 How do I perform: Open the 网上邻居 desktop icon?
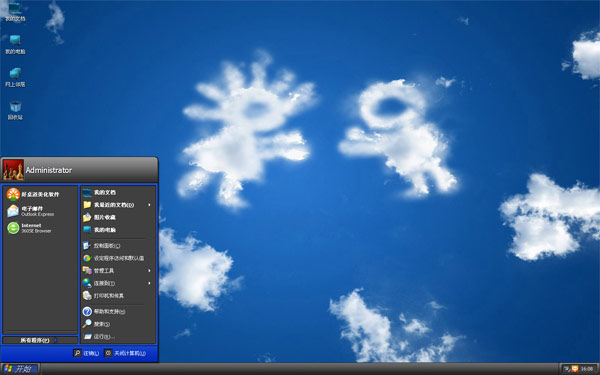pyautogui.click(x=15, y=77)
